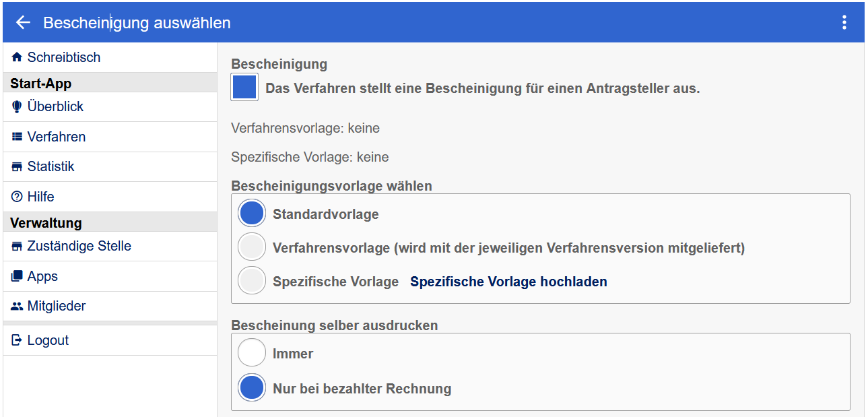
Task: Select the people icon beside Mitglieder
Action: coord(15,306)
